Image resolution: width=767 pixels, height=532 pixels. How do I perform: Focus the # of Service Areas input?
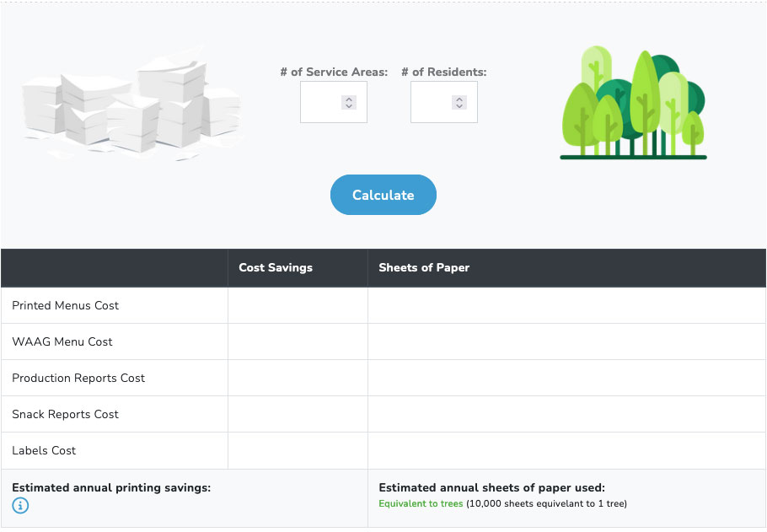(322, 102)
